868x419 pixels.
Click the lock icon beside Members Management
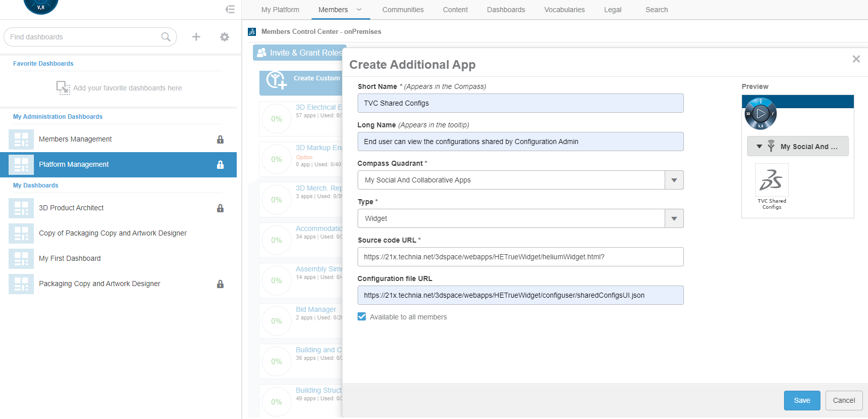220,139
